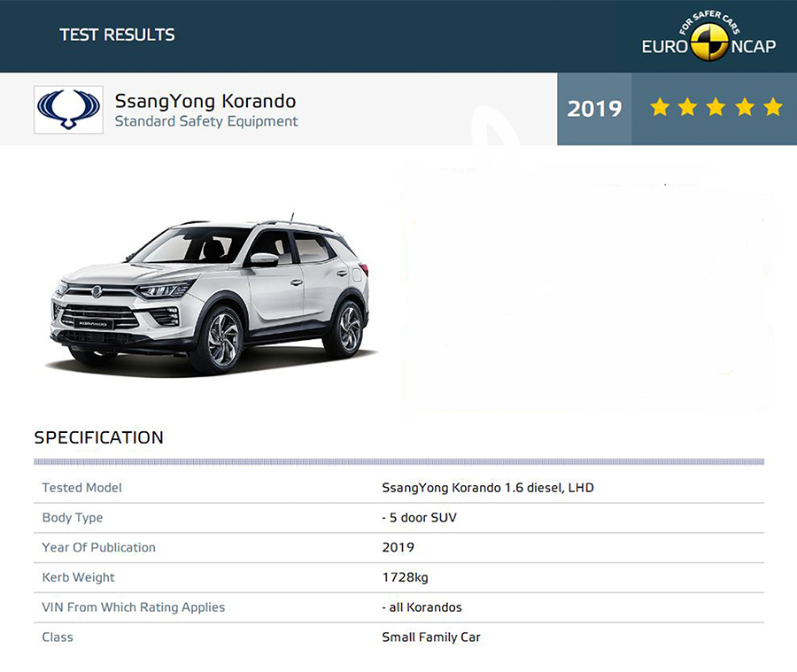Click the Kerb Weight label
The width and height of the screenshot is (797, 672).
pos(78,577)
